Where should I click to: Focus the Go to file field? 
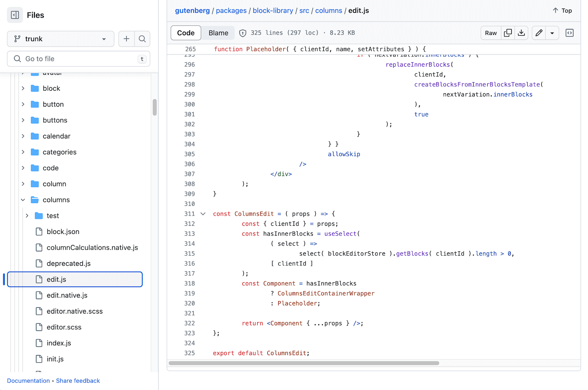click(78, 59)
